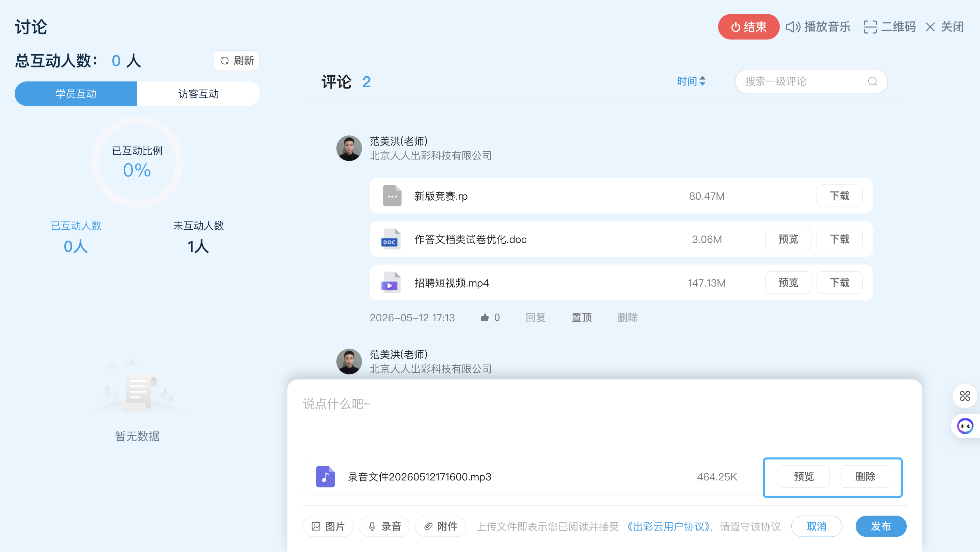The width and height of the screenshot is (980, 552).
Task: Click the 新版竞赛.rp file icon
Action: click(392, 196)
